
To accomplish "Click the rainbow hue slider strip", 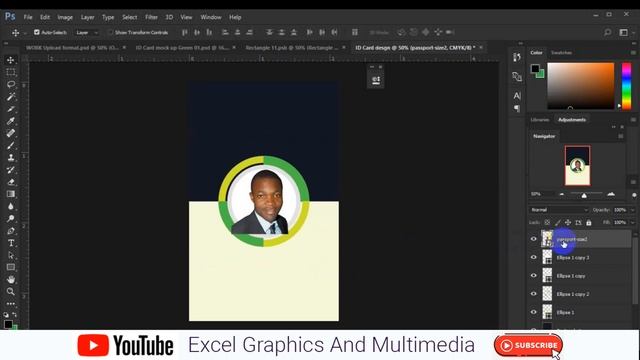I will click(626, 86).
